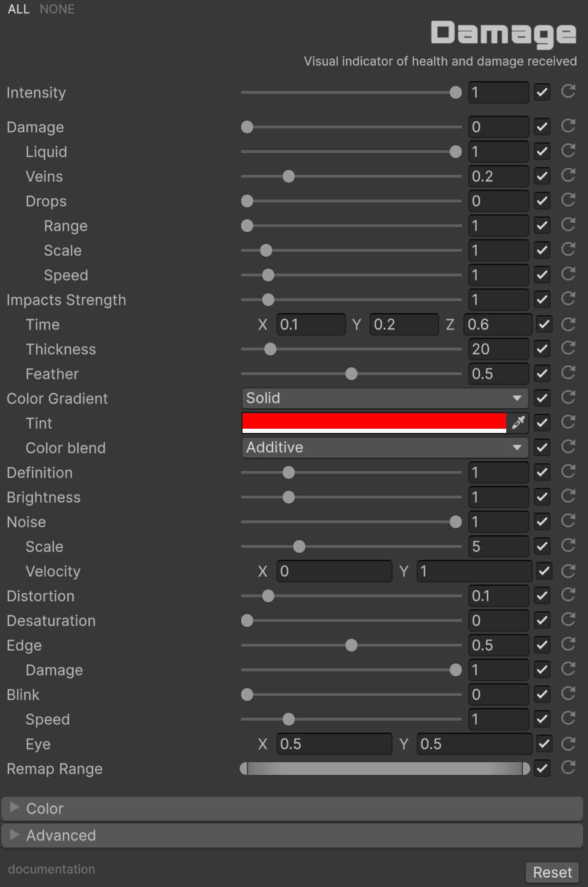This screenshot has width=588, height=887.
Task: Click the revert icon for Distortion
Action: pyautogui.click(x=568, y=595)
